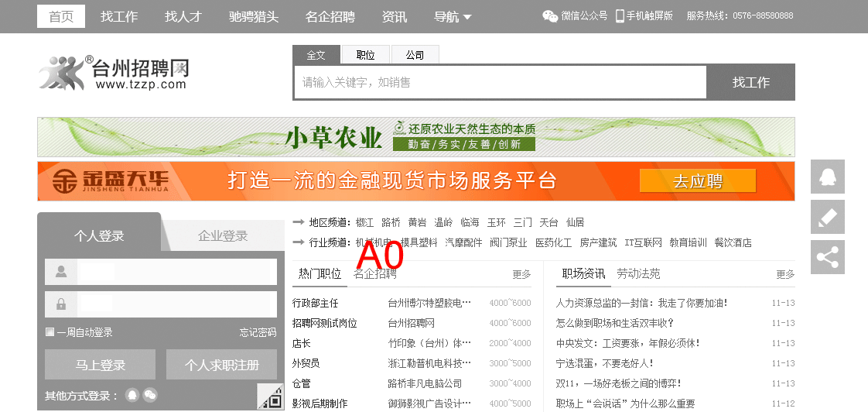The width and height of the screenshot is (868, 412).
Task: Click the keyword search input field
Action: click(x=500, y=82)
